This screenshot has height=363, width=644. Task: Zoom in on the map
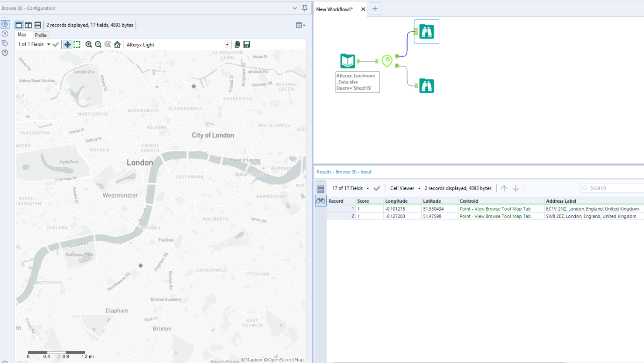click(x=89, y=44)
